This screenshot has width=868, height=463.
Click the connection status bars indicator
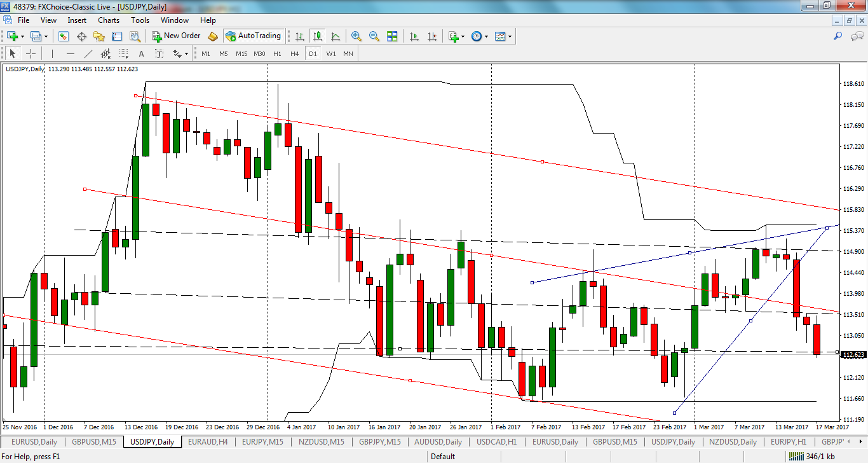(796, 456)
